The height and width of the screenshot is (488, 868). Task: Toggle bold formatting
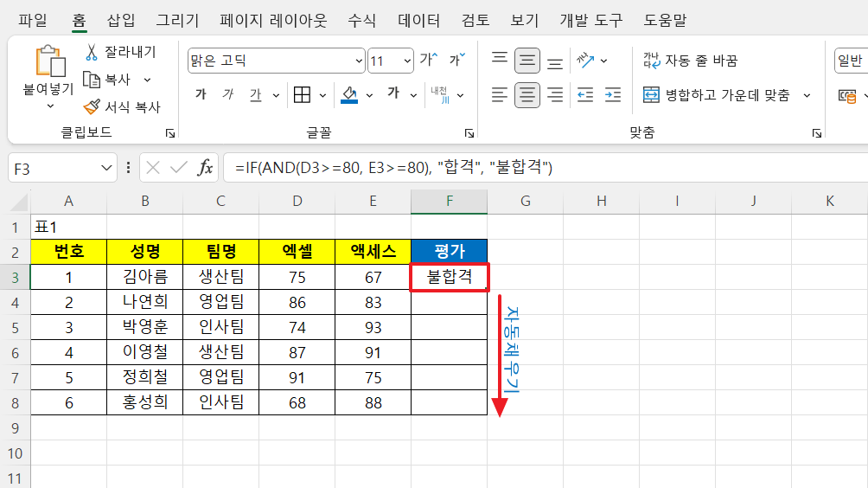[201, 94]
